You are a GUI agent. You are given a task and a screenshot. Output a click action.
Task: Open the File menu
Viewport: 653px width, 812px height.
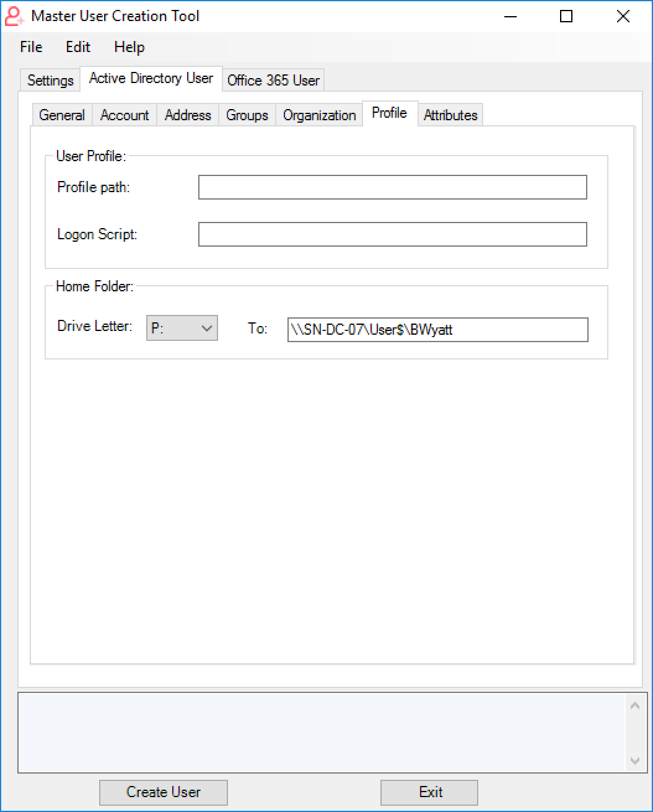coord(31,47)
